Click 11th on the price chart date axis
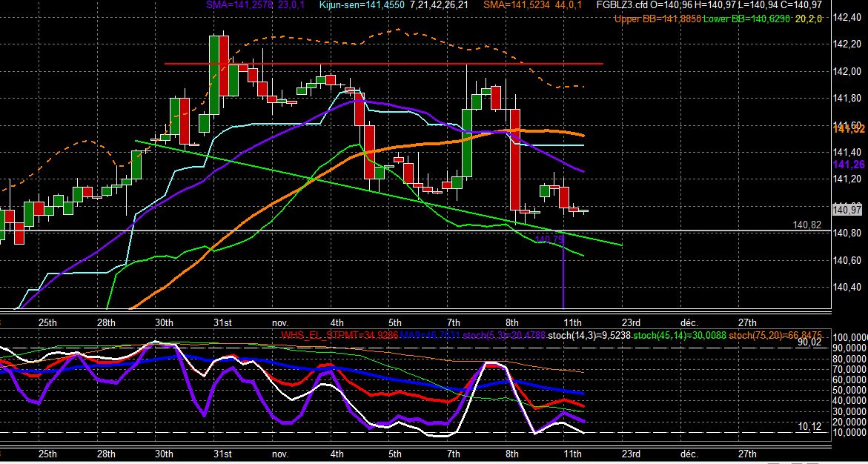 [572, 323]
